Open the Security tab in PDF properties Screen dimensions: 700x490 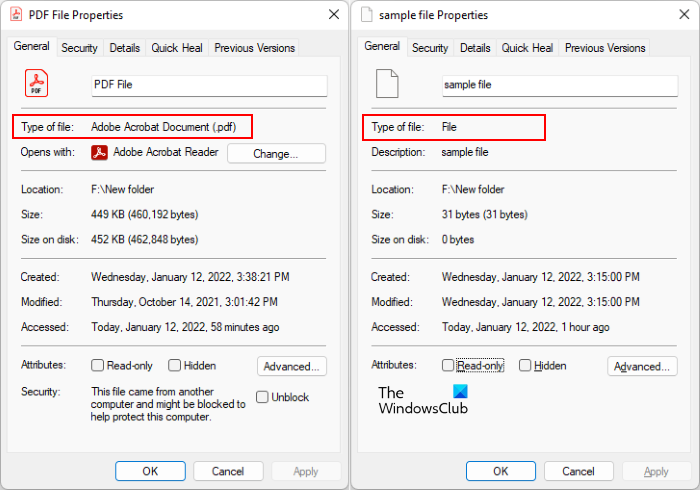(x=79, y=48)
